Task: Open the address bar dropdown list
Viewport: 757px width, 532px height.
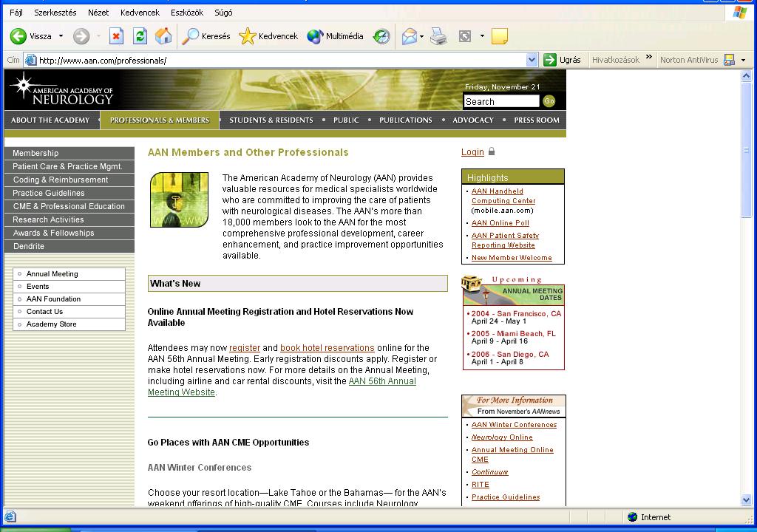Action: click(x=532, y=60)
